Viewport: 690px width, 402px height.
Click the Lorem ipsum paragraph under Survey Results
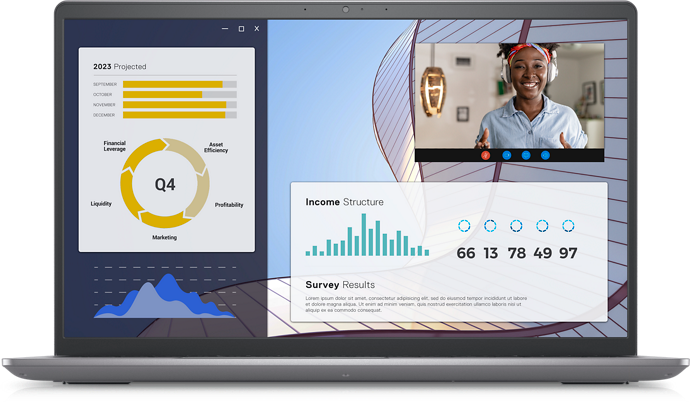(416, 304)
